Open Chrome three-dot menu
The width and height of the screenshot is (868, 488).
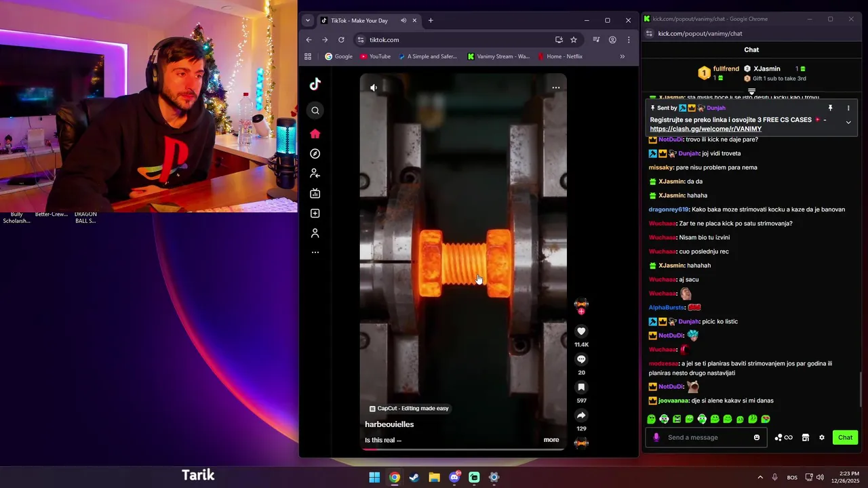pyautogui.click(x=629, y=40)
